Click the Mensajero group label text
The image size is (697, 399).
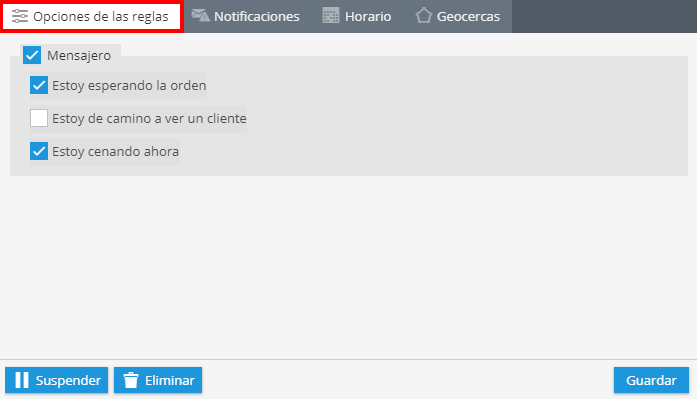pyautogui.click(x=79, y=56)
